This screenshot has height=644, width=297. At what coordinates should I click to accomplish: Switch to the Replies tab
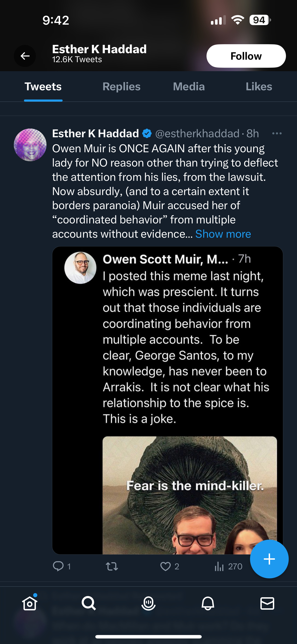[121, 87]
